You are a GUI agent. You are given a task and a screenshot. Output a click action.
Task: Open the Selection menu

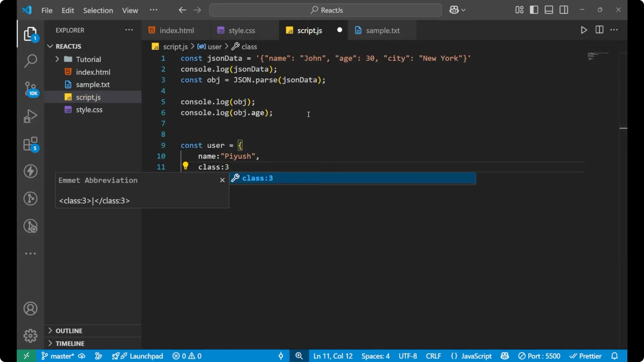point(98,10)
